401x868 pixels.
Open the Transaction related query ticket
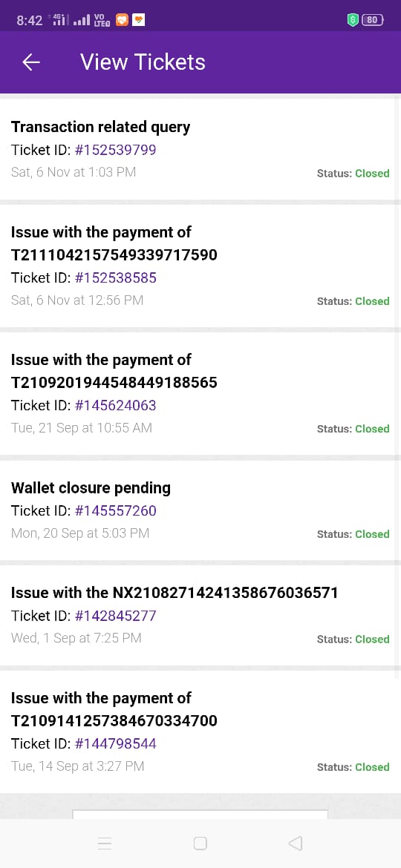pyautogui.click(x=200, y=149)
